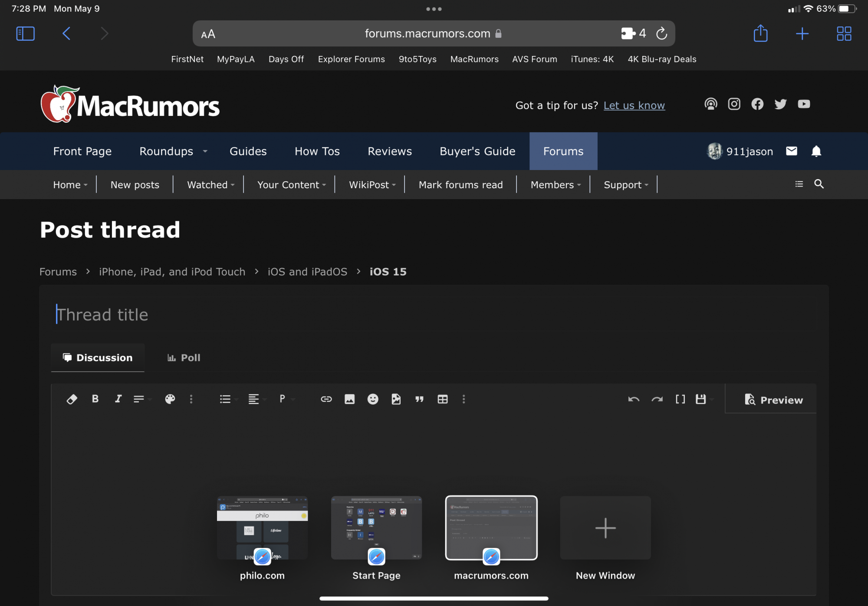Open the Guides section
The height and width of the screenshot is (606, 868).
tap(248, 151)
